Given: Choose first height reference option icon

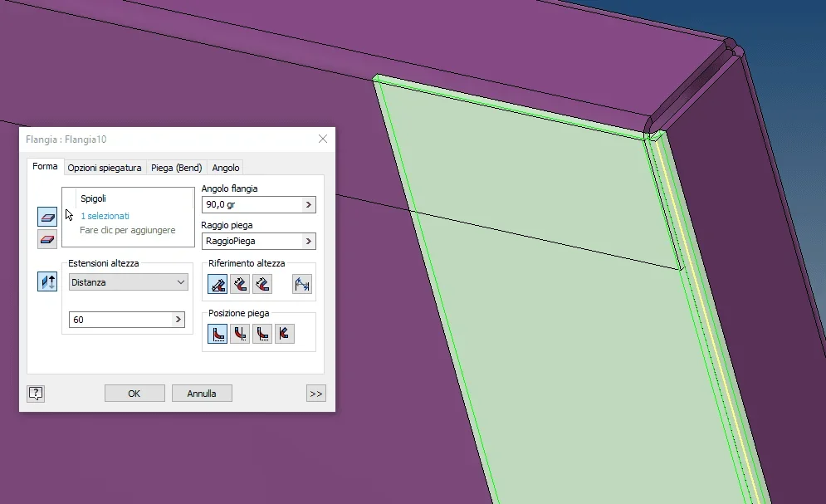Looking at the screenshot, I should (217, 285).
